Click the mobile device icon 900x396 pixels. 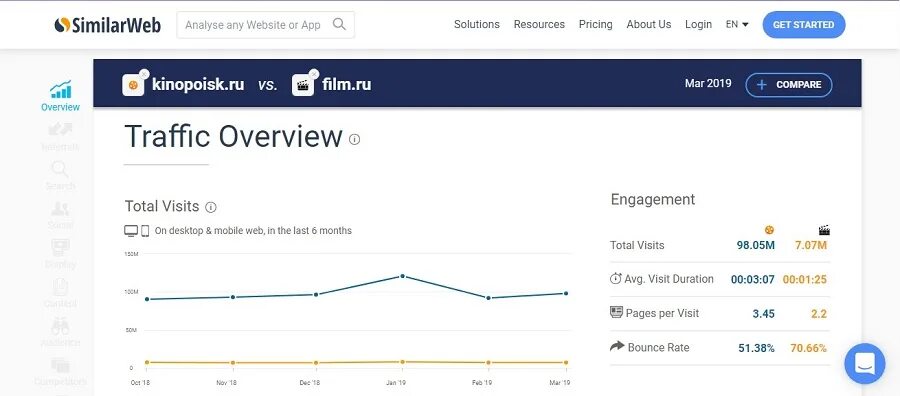145,231
